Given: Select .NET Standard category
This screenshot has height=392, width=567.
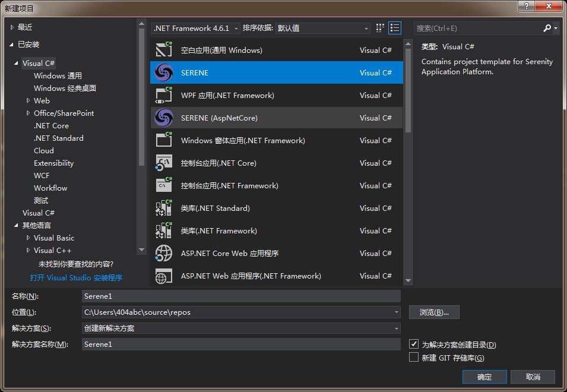Looking at the screenshot, I should coord(59,138).
